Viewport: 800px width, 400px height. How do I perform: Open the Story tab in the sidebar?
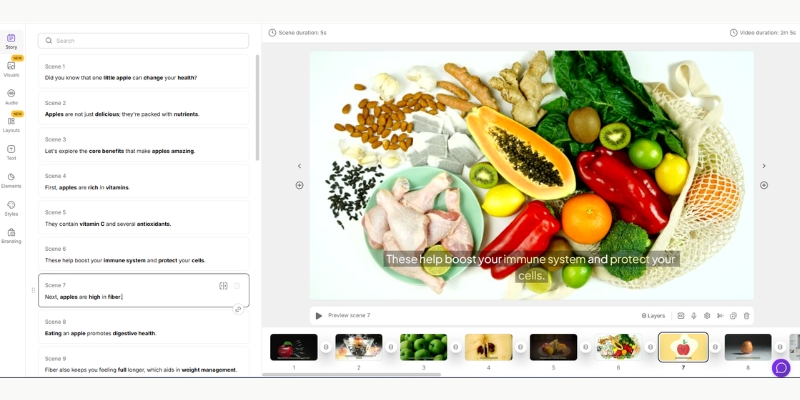coord(11,40)
